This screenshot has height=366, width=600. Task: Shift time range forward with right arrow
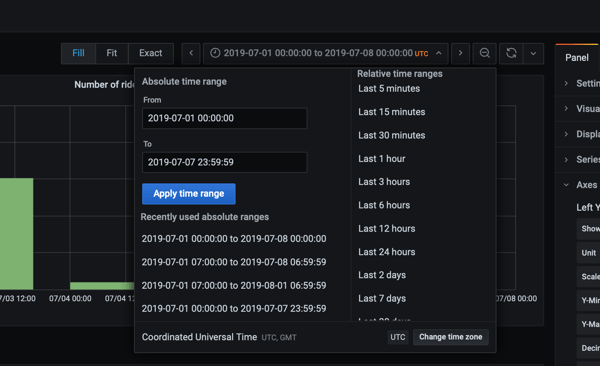460,53
